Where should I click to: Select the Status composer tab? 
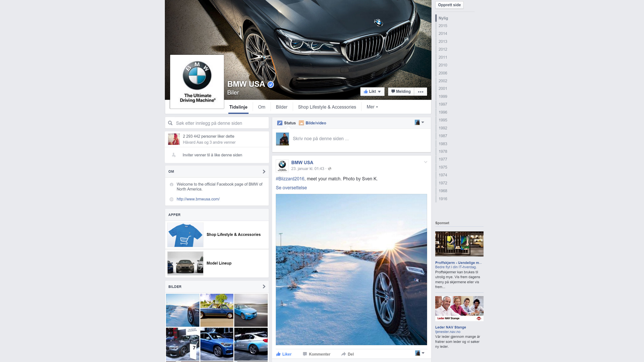[x=286, y=123]
